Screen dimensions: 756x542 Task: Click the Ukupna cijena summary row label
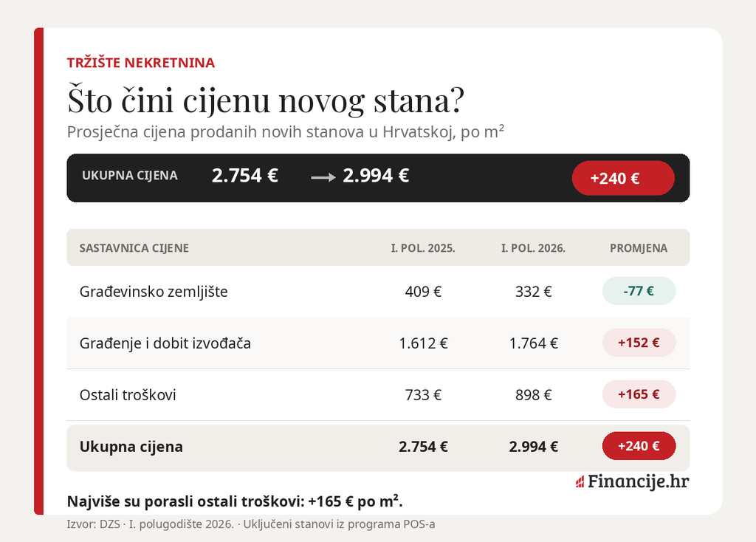click(x=131, y=447)
